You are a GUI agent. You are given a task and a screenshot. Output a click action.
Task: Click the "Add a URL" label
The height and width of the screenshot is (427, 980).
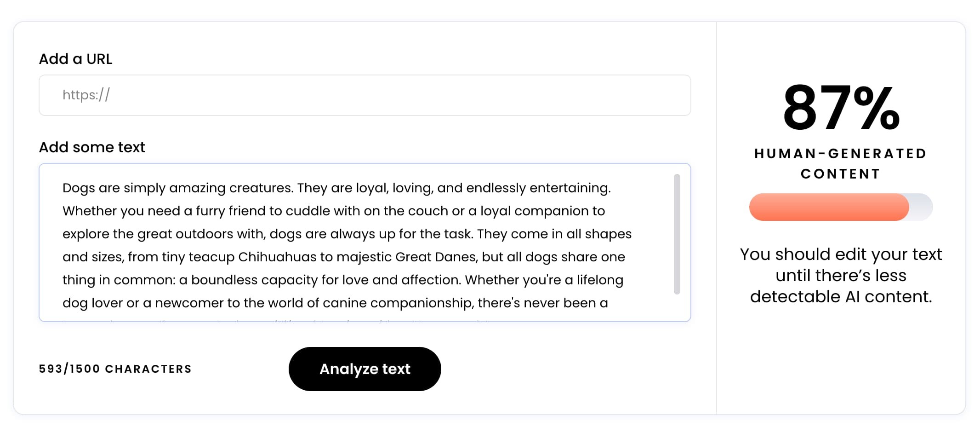tap(75, 59)
